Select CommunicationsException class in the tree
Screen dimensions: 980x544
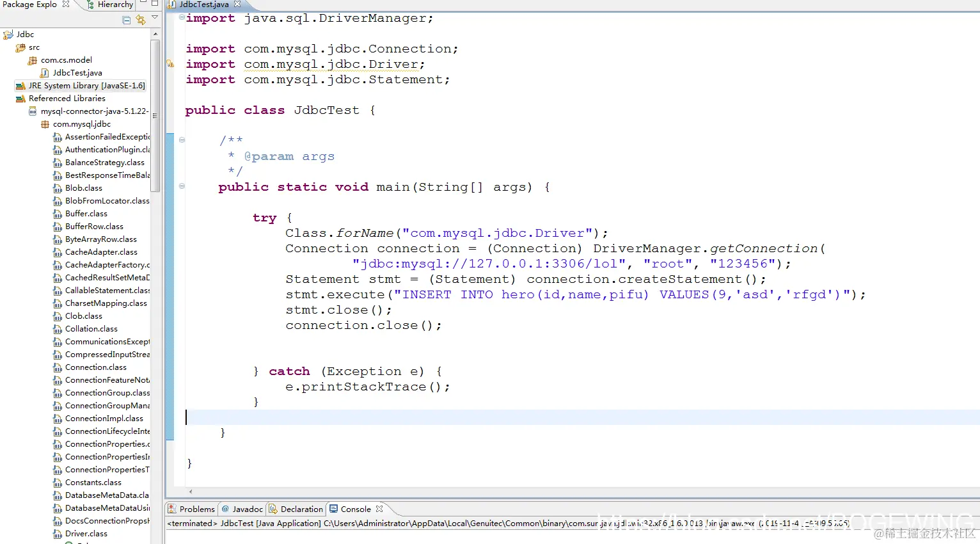click(x=107, y=342)
